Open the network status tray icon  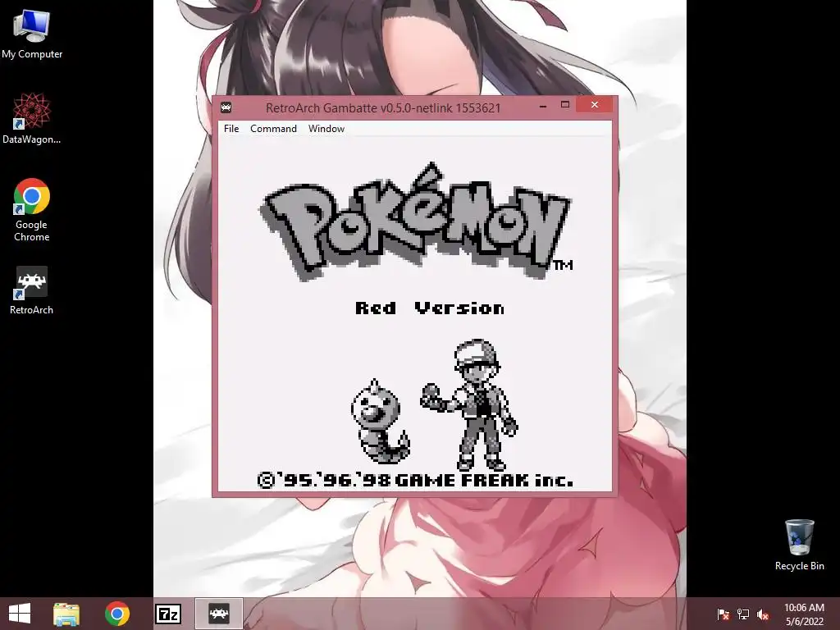point(743,614)
